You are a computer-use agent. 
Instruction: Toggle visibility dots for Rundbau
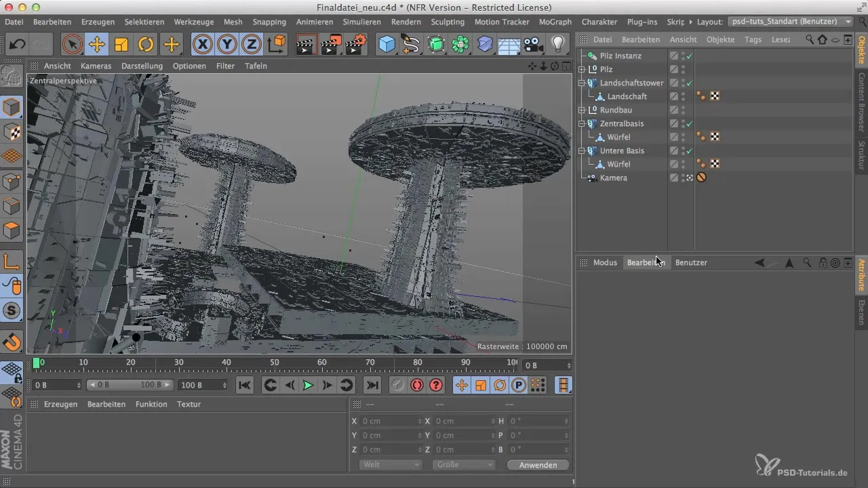683,110
